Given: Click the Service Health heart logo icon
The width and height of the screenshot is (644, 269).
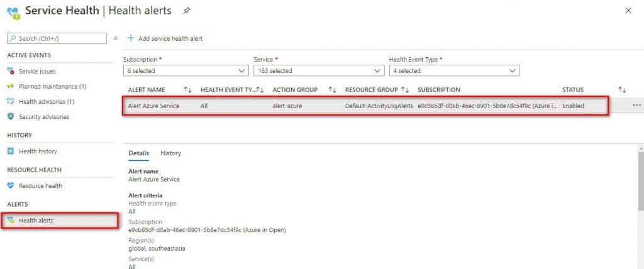Looking at the screenshot, I should coord(14,13).
